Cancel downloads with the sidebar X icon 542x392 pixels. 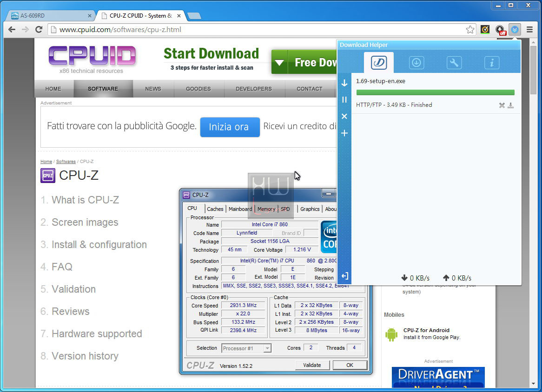tap(344, 117)
